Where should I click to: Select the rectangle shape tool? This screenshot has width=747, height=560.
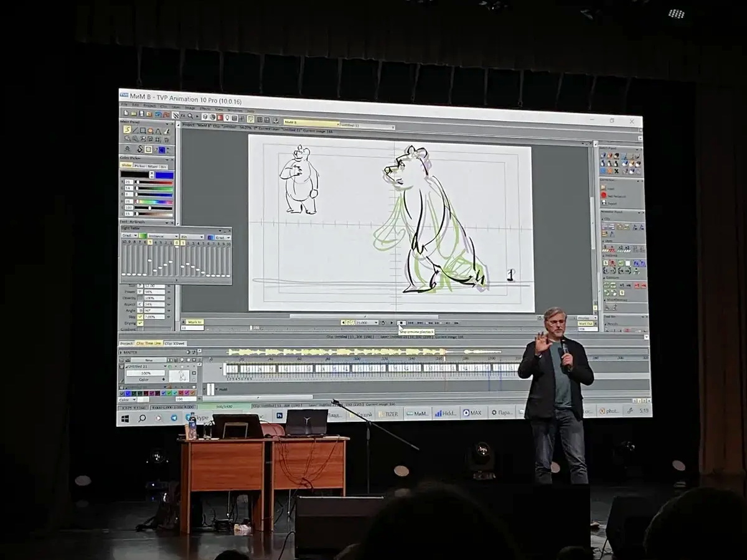[x=143, y=130]
